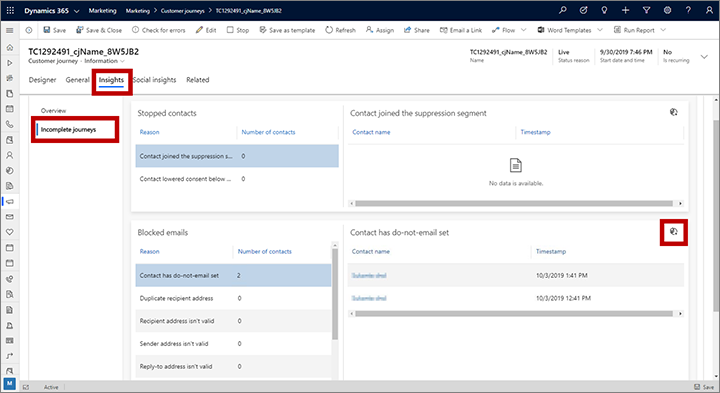Open the Insights tab

[111, 80]
